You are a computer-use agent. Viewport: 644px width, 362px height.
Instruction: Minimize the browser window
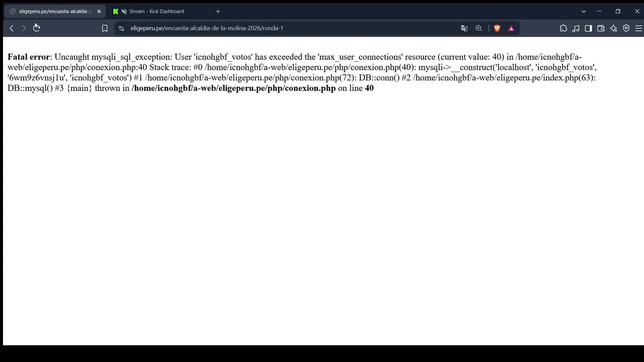coord(599,11)
